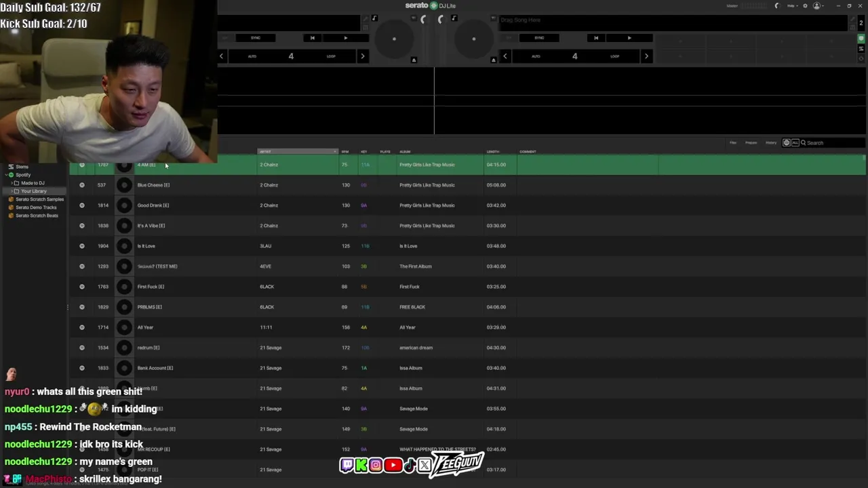Click the Stems crate icon
This screenshot has width=868, height=488.
point(11,167)
